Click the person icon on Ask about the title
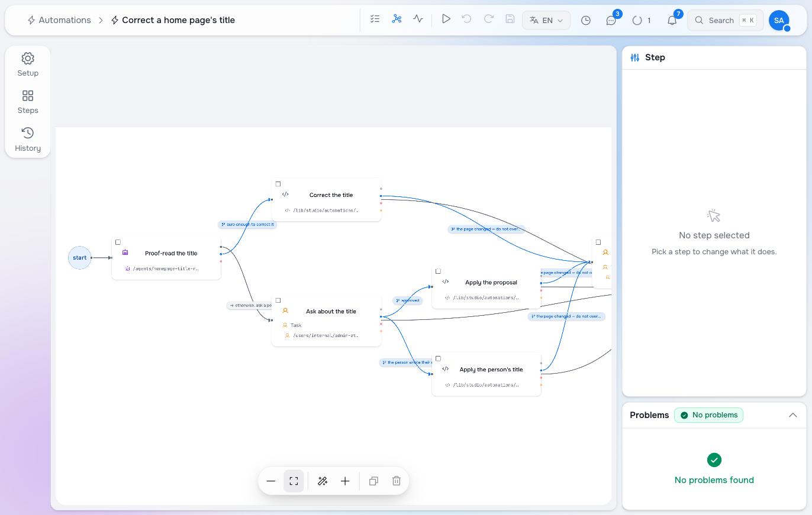The width and height of the screenshot is (812, 515). [285, 311]
